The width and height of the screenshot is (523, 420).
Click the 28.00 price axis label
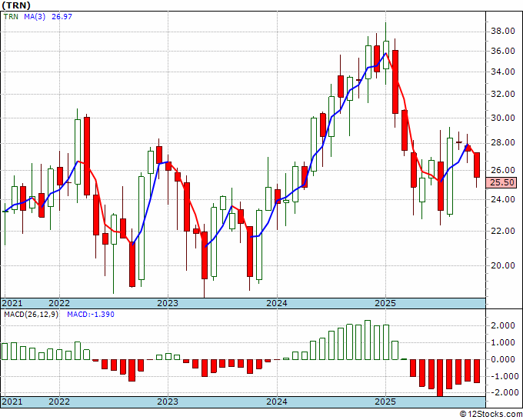tap(503, 143)
